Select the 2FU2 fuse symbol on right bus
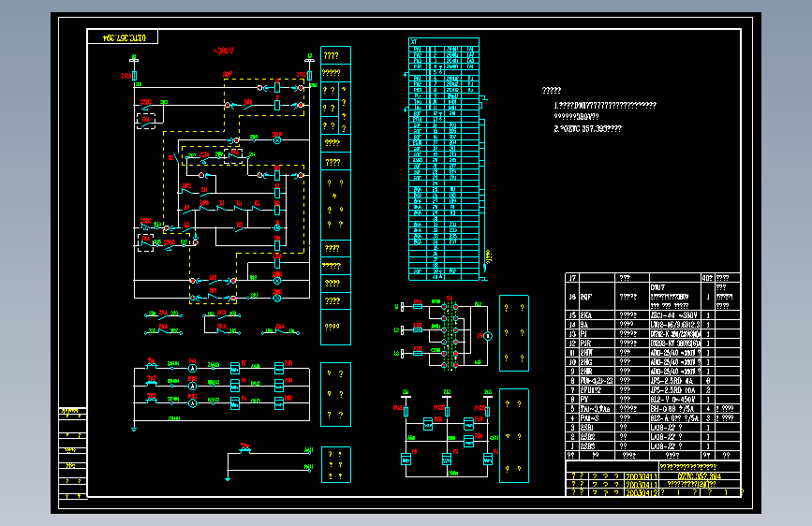 click(x=310, y=76)
